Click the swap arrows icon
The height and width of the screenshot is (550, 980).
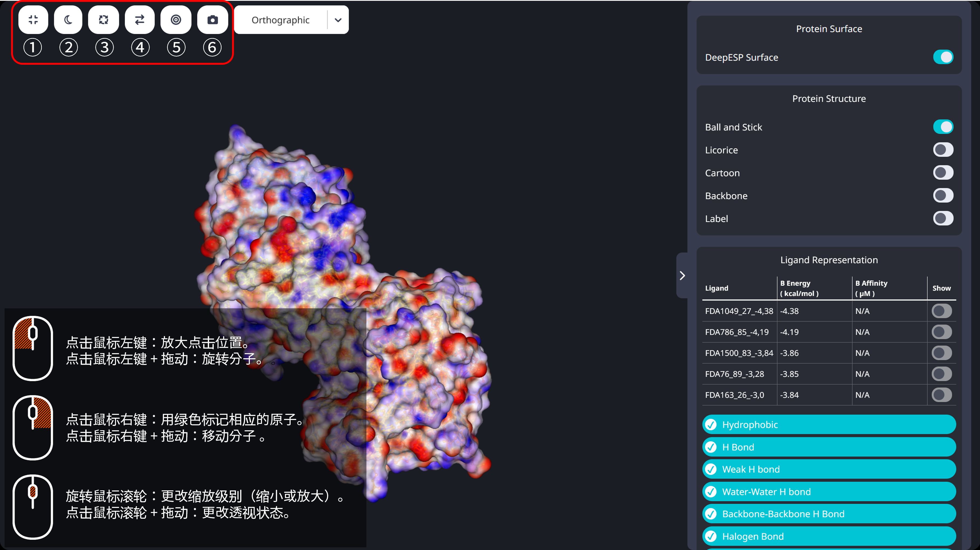tap(139, 20)
